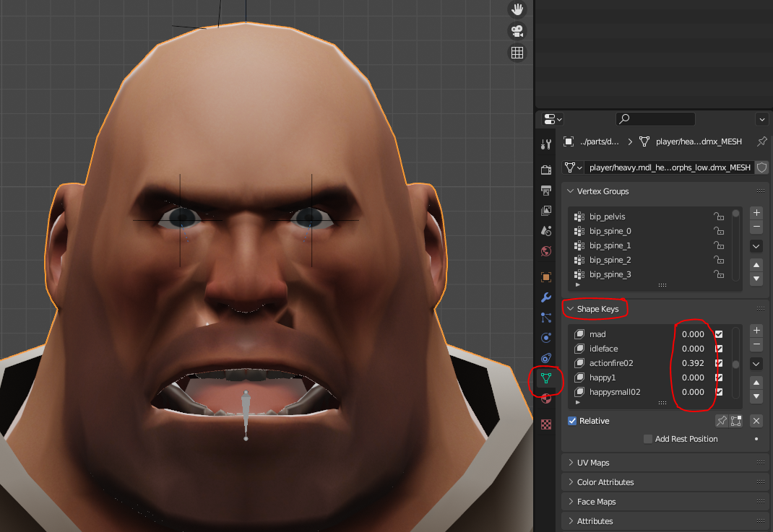Toggle lock icon for bip_spine_1 group
Viewport: 773px width, 532px height.
pos(719,245)
